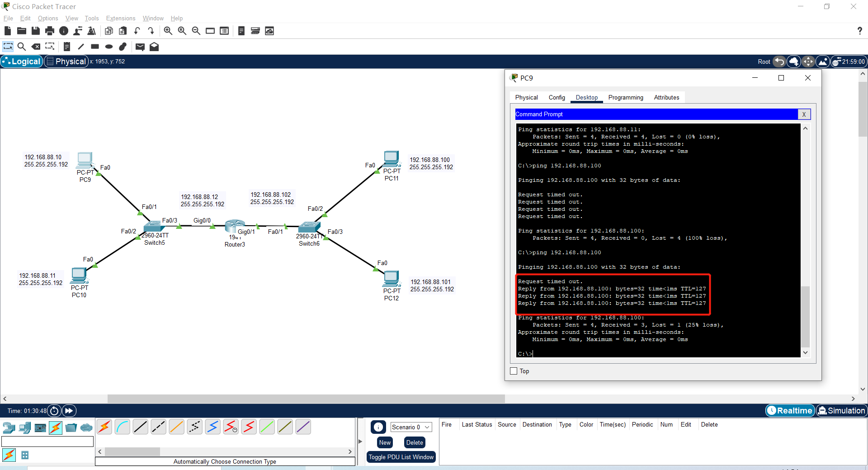Select the Network Devices category
The width and height of the screenshot is (868, 470).
coord(9,427)
